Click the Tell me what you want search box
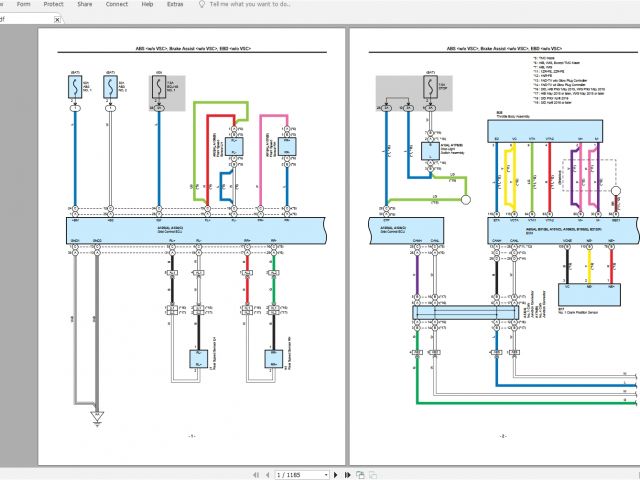640x480 pixels. pos(250,4)
